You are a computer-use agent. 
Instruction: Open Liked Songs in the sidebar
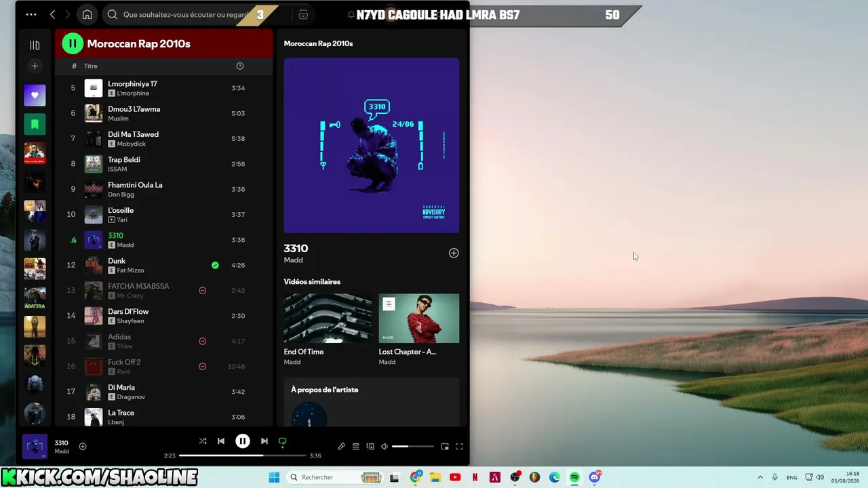point(35,95)
